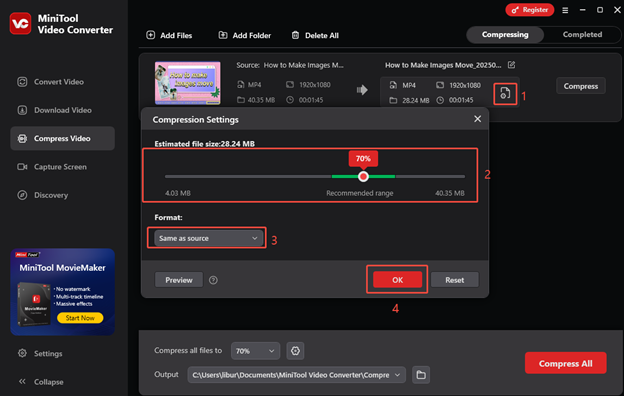Click the Delete All trash icon
The height and width of the screenshot is (396, 624).
(295, 35)
